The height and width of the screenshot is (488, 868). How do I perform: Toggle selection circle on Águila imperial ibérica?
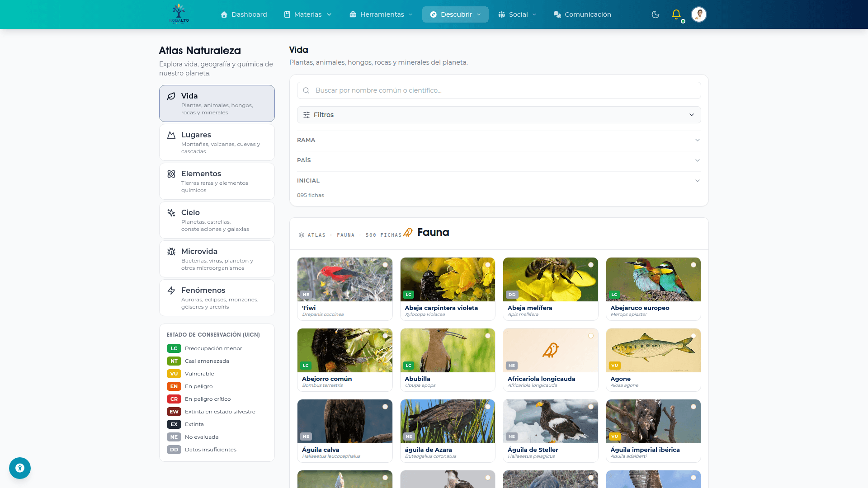tap(693, 407)
